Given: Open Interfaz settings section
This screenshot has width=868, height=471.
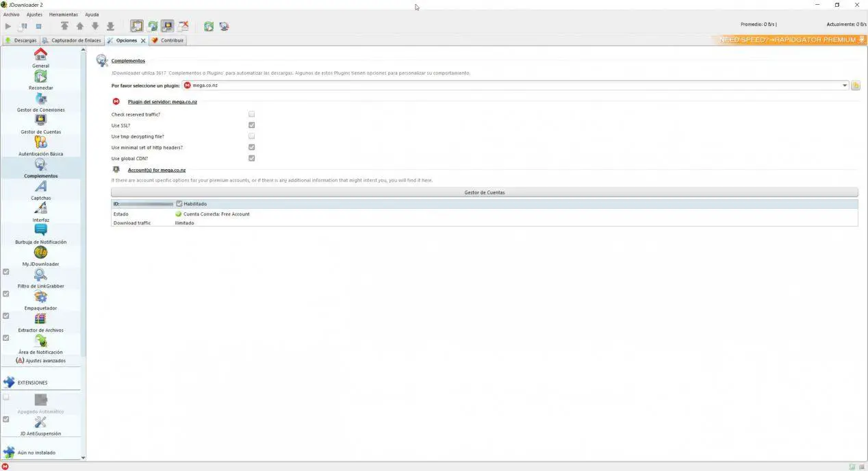Looking at the screenshot, I should (40, 212).
